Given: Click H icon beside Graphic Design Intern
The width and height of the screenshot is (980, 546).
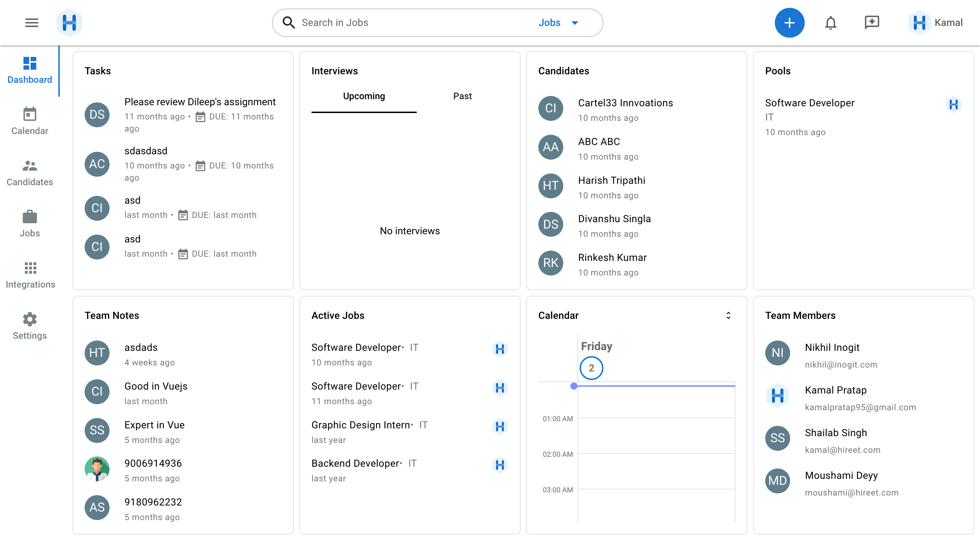Looking at the screenshot, I should click(500, 427).
